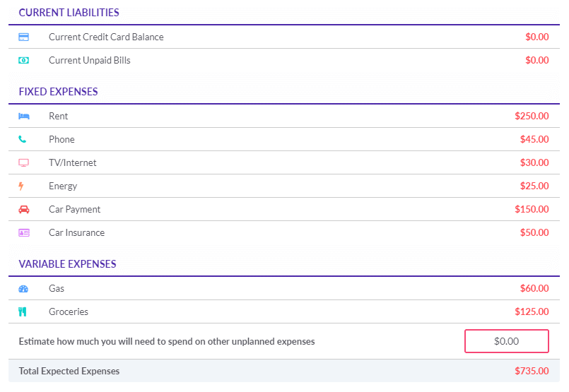
Task: Click the Total Expected Expenses $735.00 value
Action: pos(532,371)
